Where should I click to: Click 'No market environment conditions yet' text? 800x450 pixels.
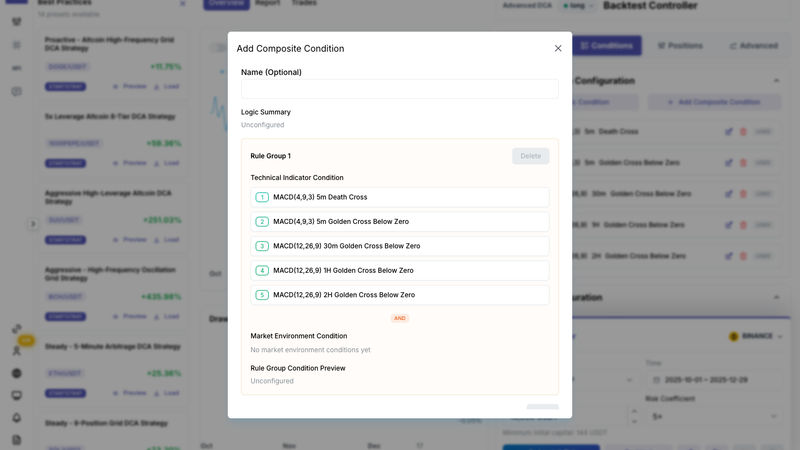(310, 349)
